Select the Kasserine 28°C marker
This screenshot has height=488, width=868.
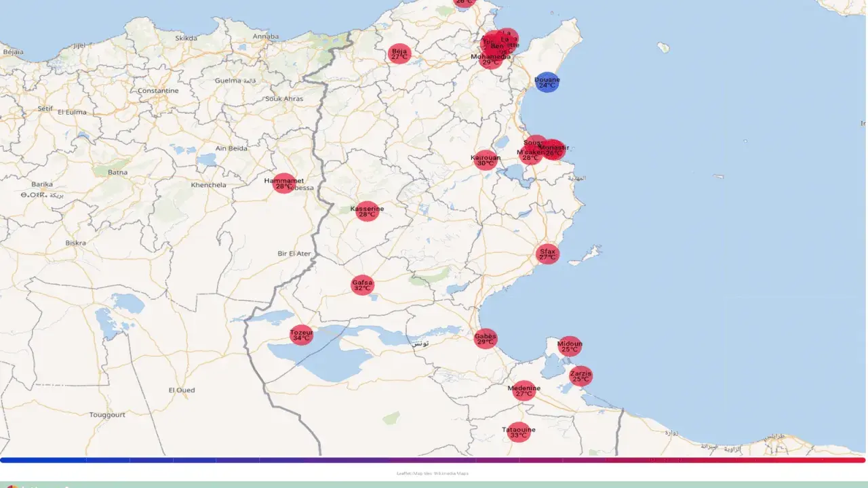coord(367,211)
